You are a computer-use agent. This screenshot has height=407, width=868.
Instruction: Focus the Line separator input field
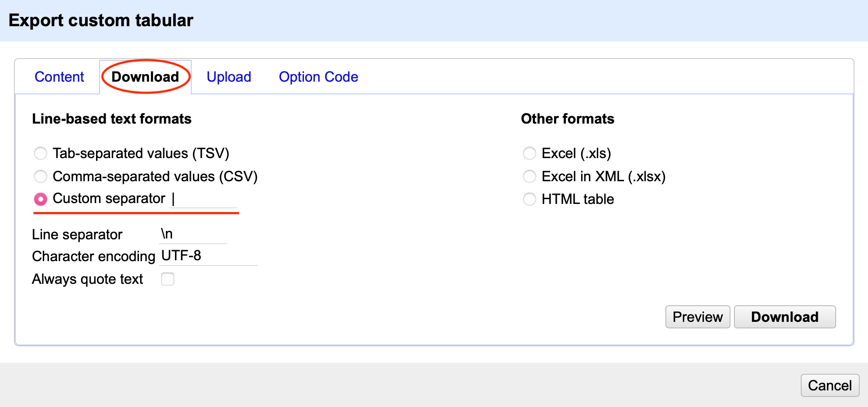(193, 235)
